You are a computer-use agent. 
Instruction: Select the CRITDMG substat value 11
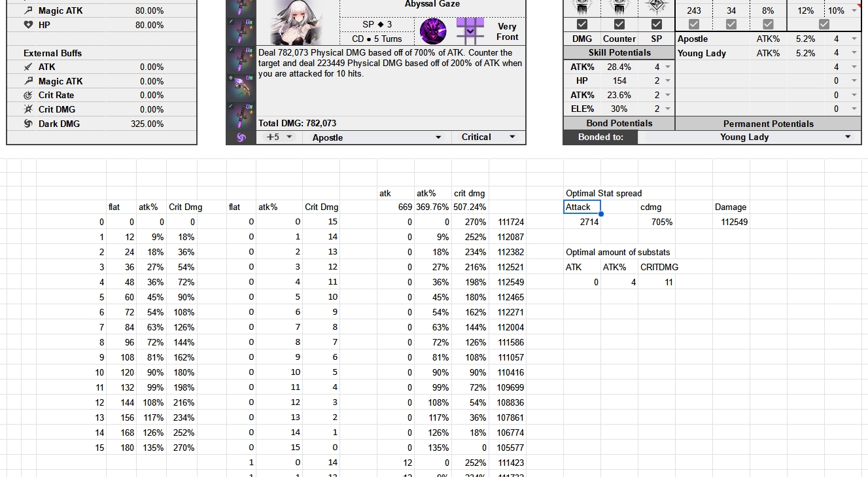coord(668,282)
